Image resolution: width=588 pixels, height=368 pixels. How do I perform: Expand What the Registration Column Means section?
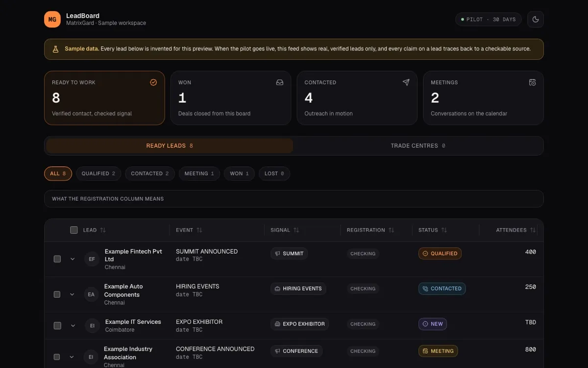(294, 199)
